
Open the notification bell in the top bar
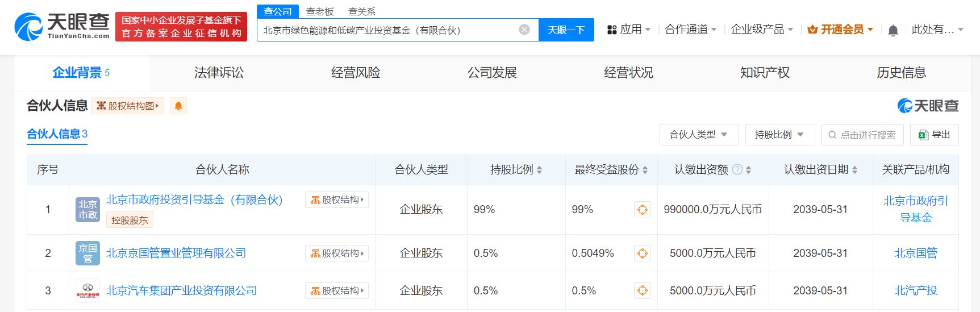coord(893,30)
